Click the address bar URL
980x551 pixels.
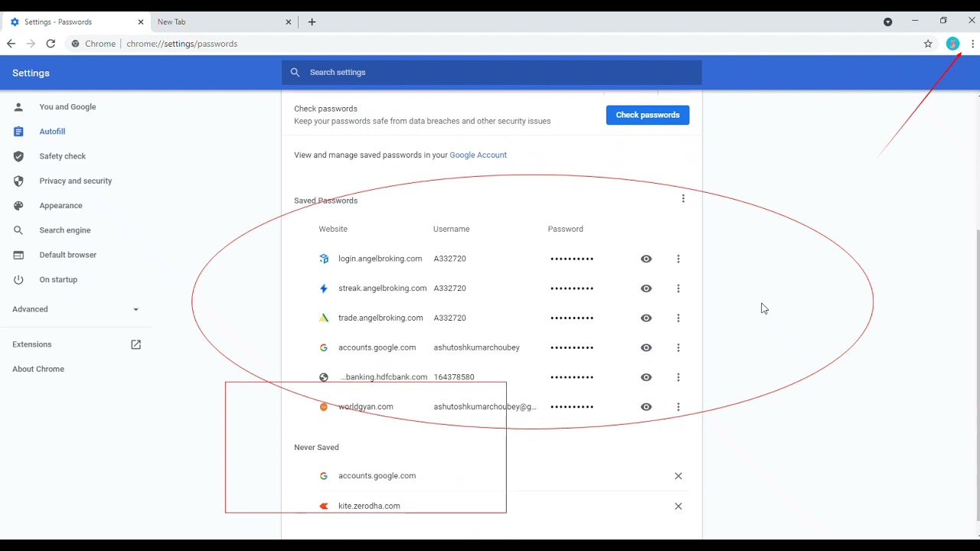pos(181,44)
